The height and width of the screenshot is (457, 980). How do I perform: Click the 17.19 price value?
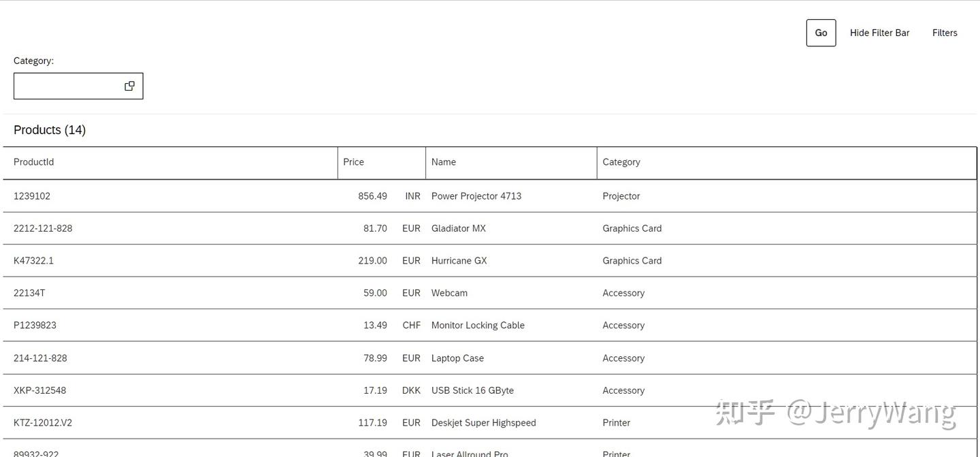375,390
